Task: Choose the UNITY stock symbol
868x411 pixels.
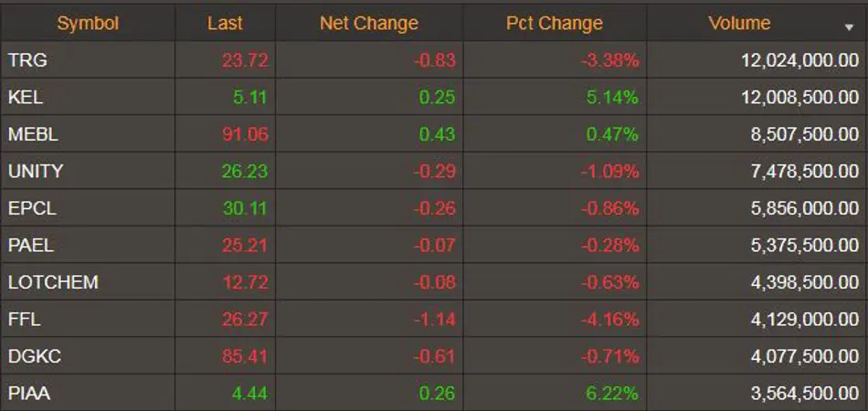Action: pos(36,171)
